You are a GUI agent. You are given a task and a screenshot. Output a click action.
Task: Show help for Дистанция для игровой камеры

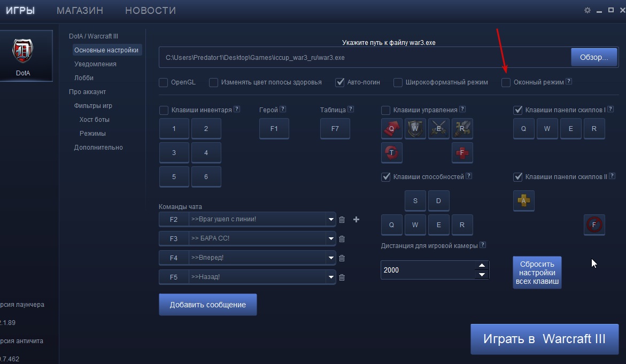coord(483,245)
